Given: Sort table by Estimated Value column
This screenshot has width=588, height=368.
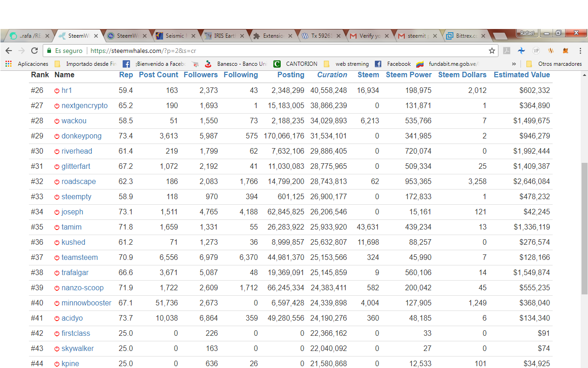Looking at the screenshot, I should click(x=522, y=75).
